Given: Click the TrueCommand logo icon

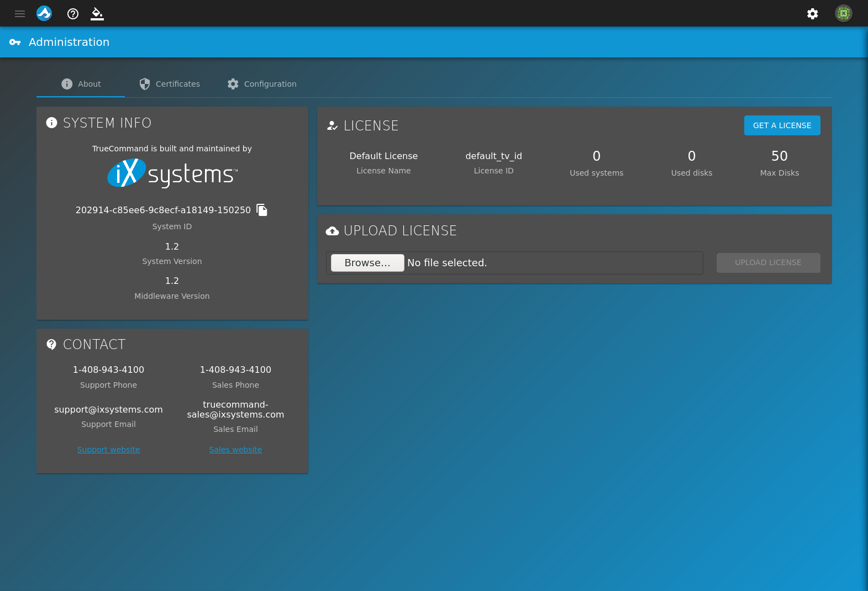Looking at the screenshot, I should pos(44,13).
